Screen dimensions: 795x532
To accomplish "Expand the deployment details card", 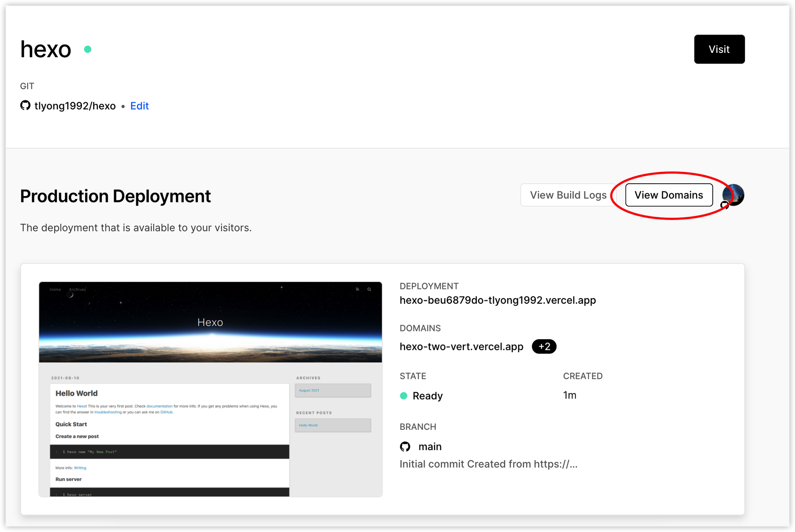I will 543,346.
